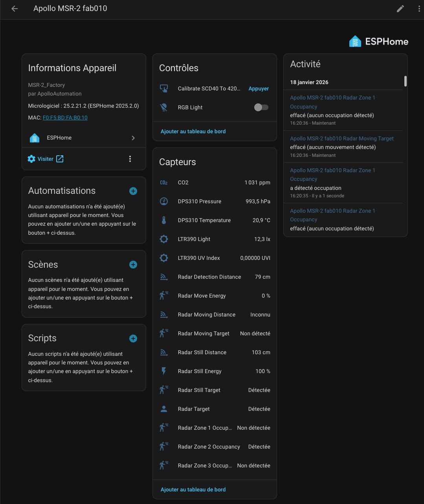Open the Visiter device link
This screenshot has width=424, height=504.
tap(46, 159)
